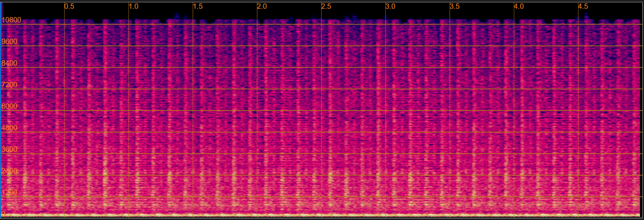Select the 1.0 second time label
644x220 pixels.
coord(133,7)
